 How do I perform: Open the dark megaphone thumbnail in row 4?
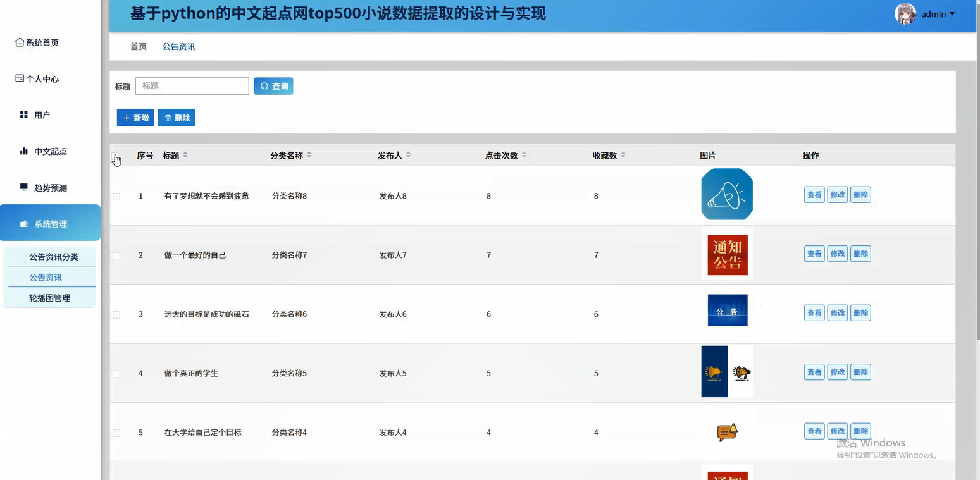tap(727, 371)
